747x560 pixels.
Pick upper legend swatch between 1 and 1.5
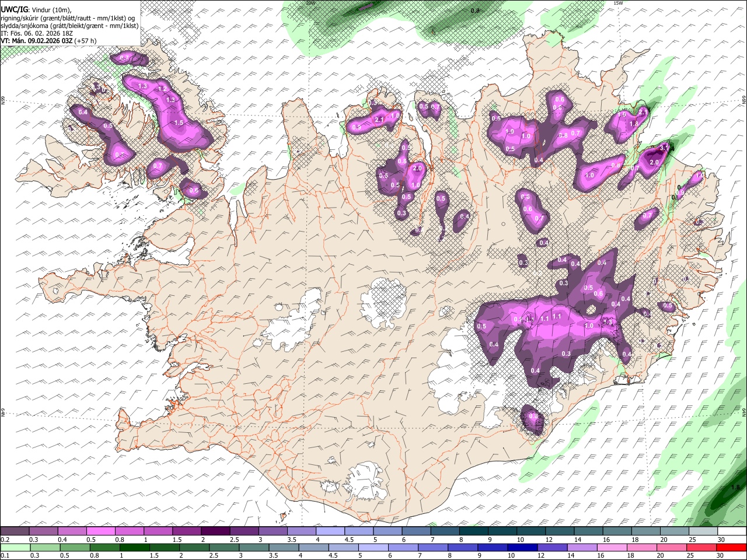tap(158, 531)
